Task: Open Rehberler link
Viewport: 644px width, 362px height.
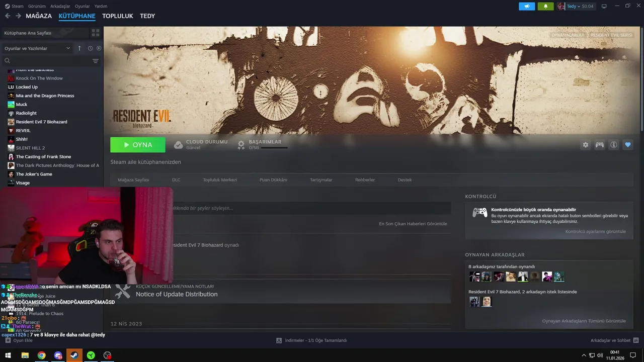Action: click(365, 180)
